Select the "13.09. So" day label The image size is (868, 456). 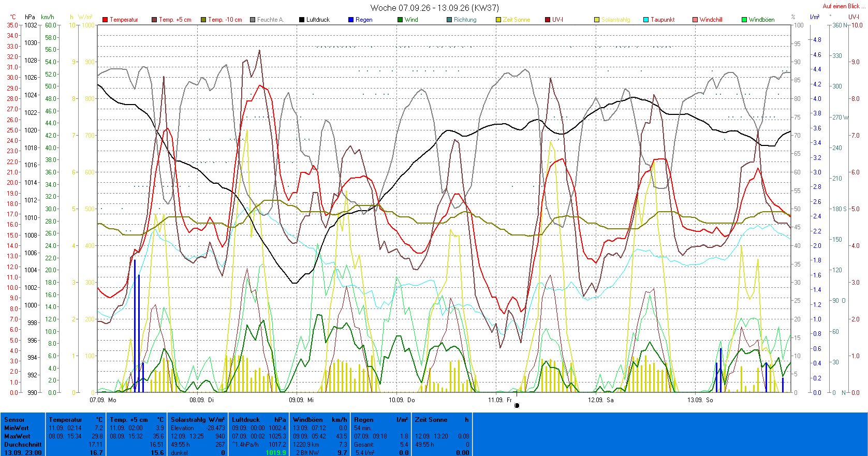[700, 400]
